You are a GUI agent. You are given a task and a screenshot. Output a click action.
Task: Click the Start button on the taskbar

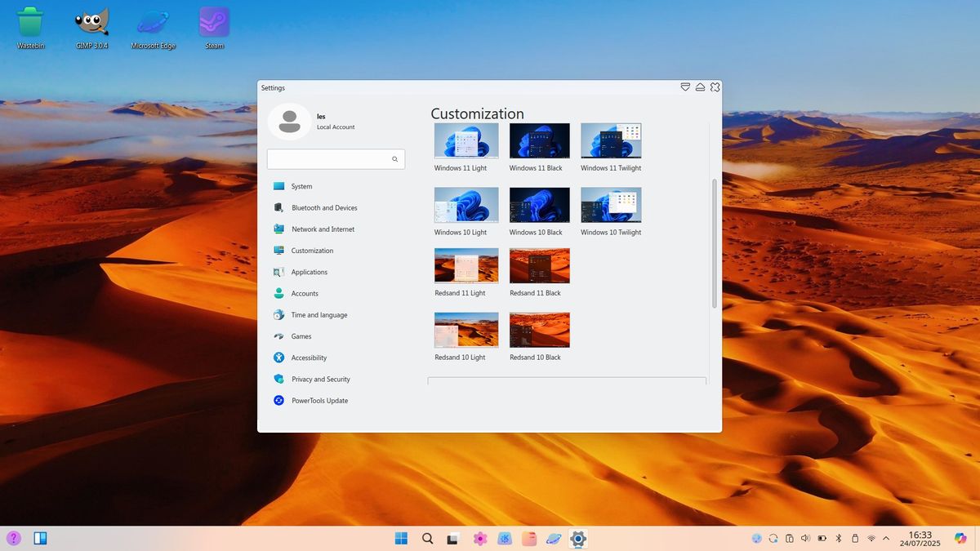(400, 538)
